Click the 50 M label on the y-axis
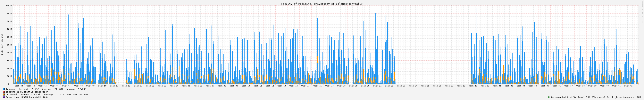Image resolution: width=644 pixels, height=100 pixels. click(9, 45)
